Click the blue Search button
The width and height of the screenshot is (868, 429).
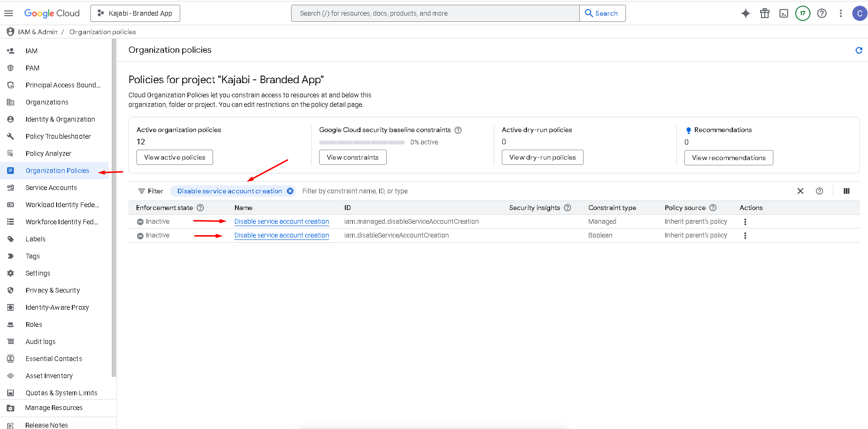[602, 13]
